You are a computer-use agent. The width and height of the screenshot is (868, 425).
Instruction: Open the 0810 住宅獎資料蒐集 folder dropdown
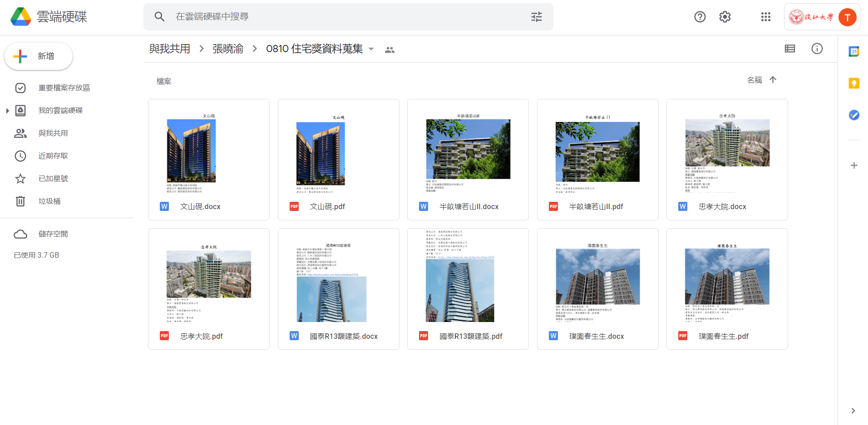tap(371, 49)
